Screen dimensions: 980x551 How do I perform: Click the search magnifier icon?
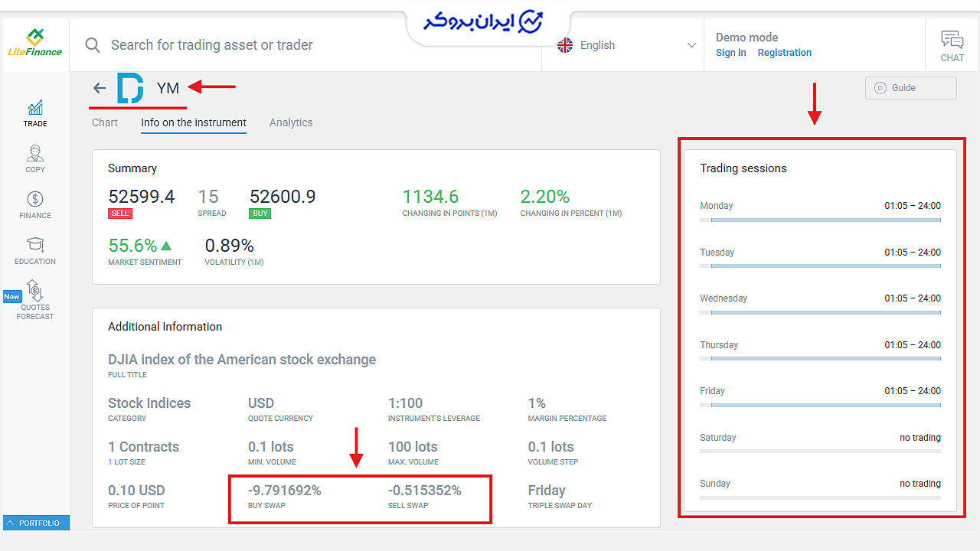[x=93, y=45]
